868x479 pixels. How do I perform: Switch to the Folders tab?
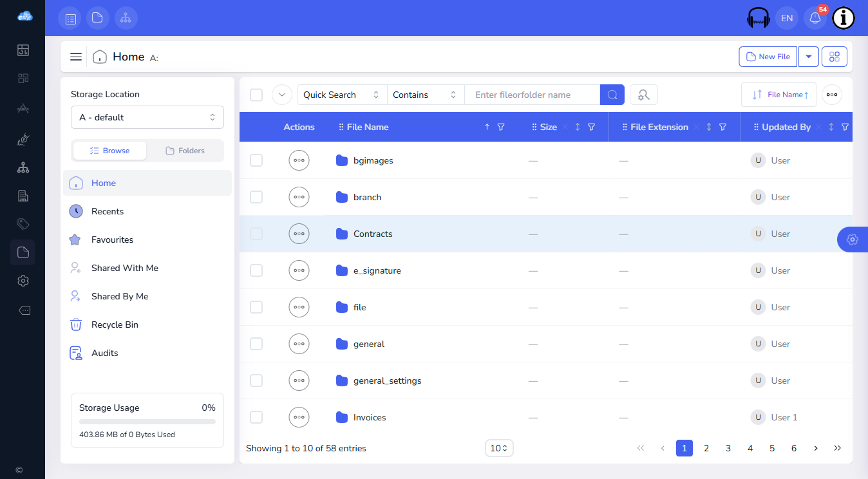(185, 151)
